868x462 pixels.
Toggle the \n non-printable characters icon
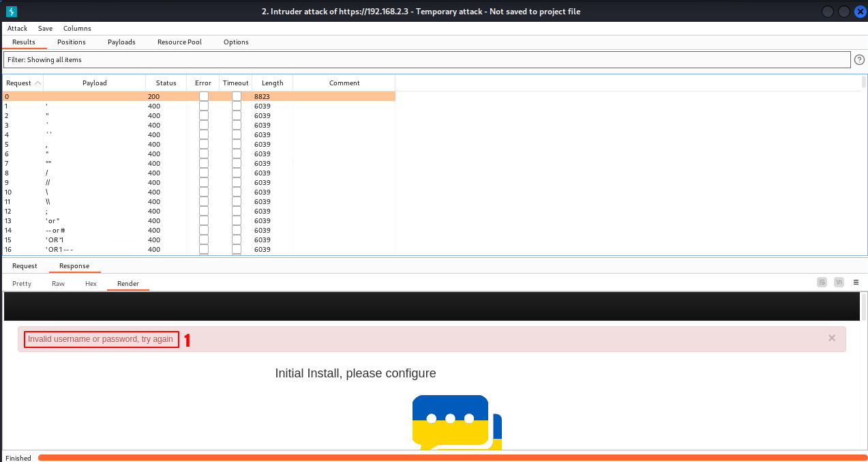click(839, 283)
